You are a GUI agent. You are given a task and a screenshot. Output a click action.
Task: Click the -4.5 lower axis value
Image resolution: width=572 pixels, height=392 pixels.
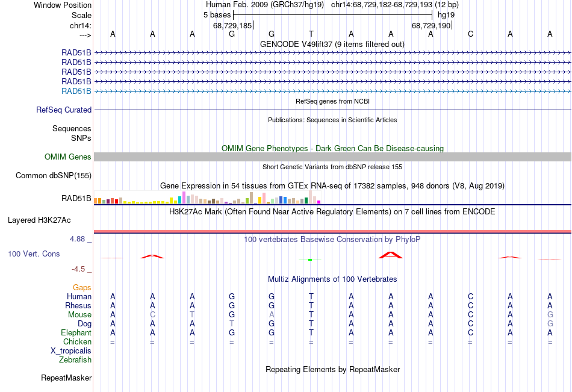click(78, 269)
